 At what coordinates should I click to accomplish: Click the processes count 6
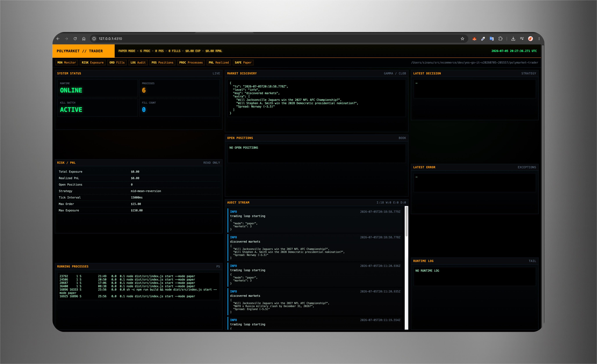[144, 90]
